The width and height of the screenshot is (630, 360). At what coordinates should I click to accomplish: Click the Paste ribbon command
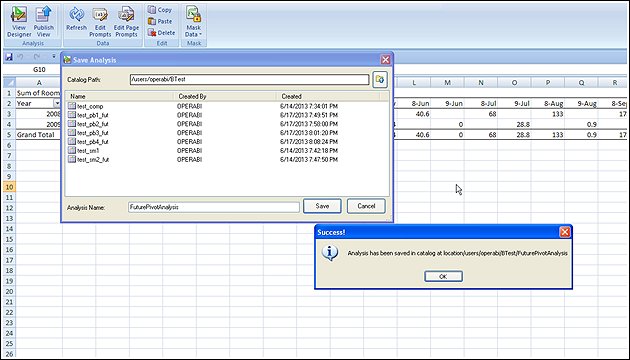click(160, 21)
